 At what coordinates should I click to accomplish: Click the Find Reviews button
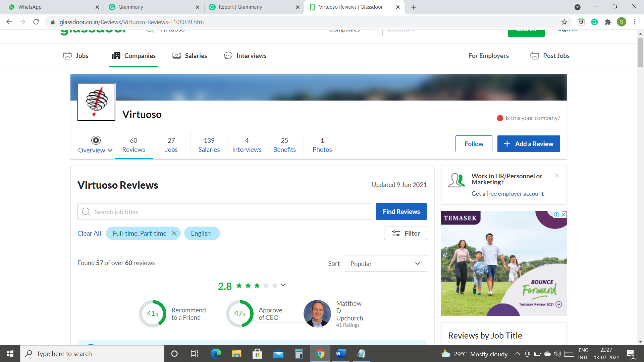coord(401,212)
